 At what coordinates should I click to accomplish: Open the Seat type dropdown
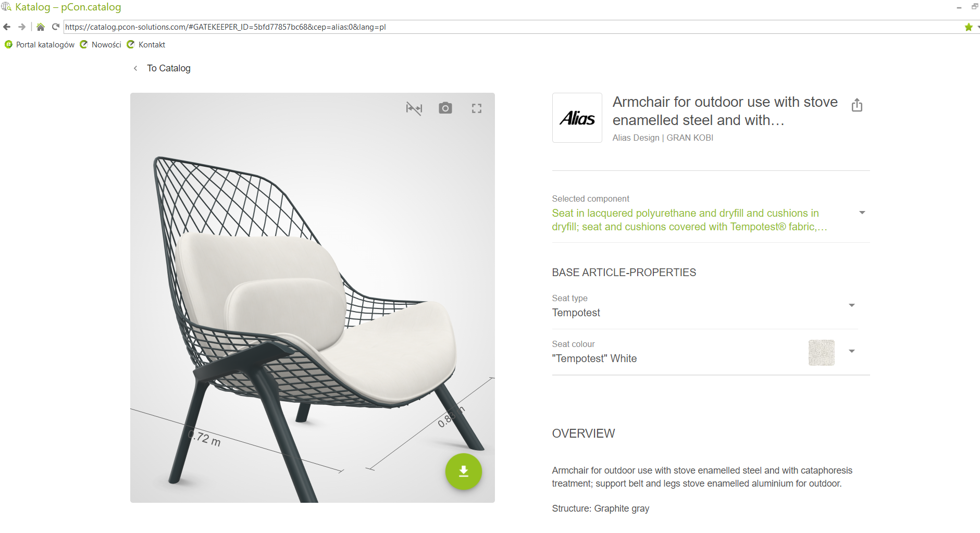(x=852, y=305)
